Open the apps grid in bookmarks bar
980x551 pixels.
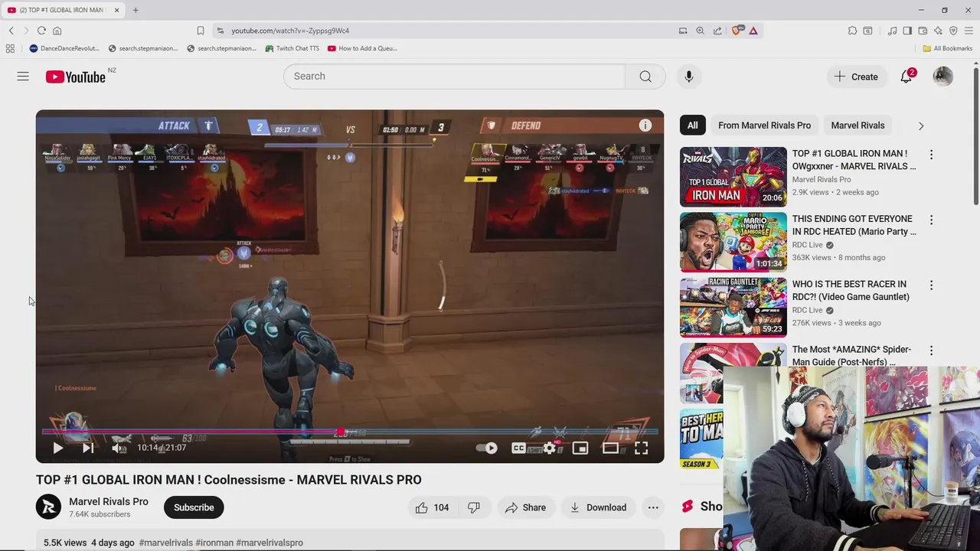click(10, 48)
